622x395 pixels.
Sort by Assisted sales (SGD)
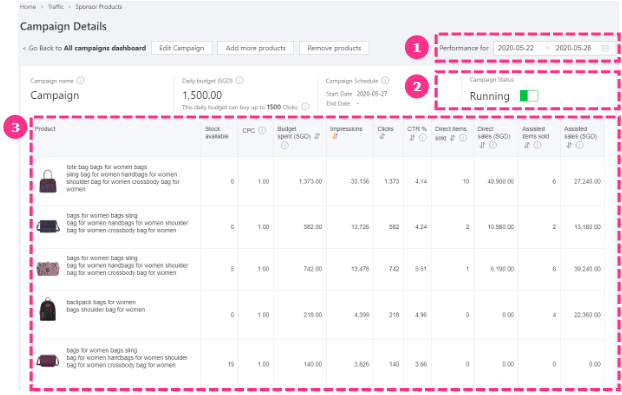click(x=569, y=145)
